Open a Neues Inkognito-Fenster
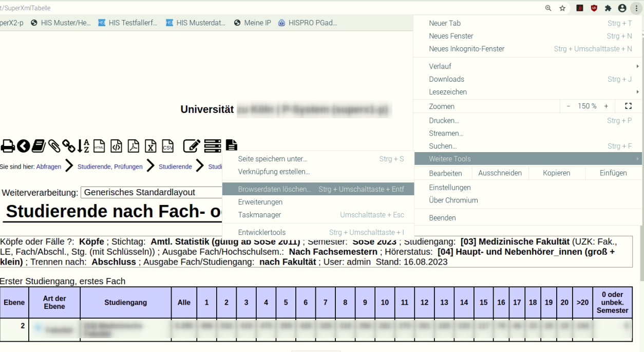 coord(528,49)
